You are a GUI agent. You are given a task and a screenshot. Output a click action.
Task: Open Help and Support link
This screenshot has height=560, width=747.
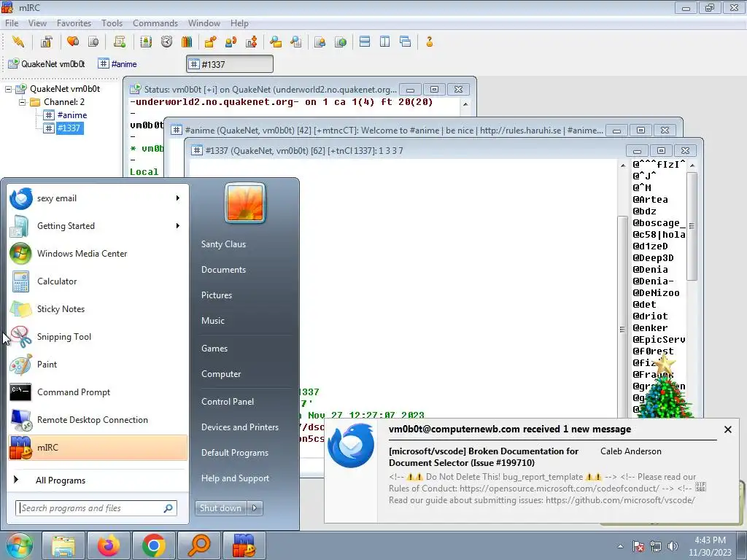point(235,478)
